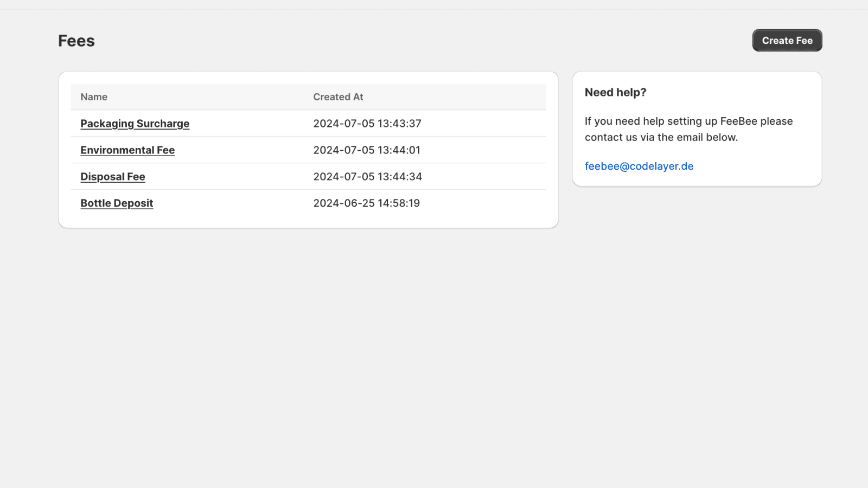Viewport: 868px width, 488px height.
Task: Click the 2024-06-25 date for Bottle Deposit
Action: tap(344, 203)
